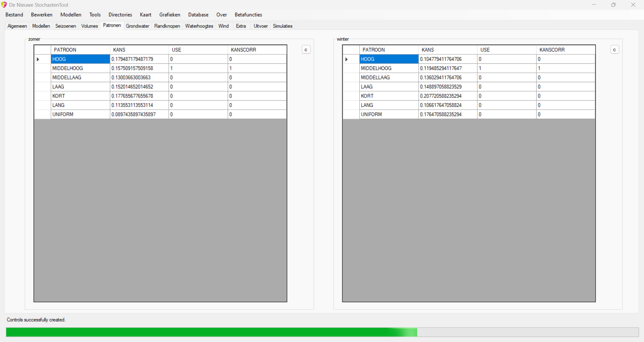The image size is (644, 342).
Task: Sort zomer table by PATROON column header
Action: pyautogui.click(x=80, y=50)
